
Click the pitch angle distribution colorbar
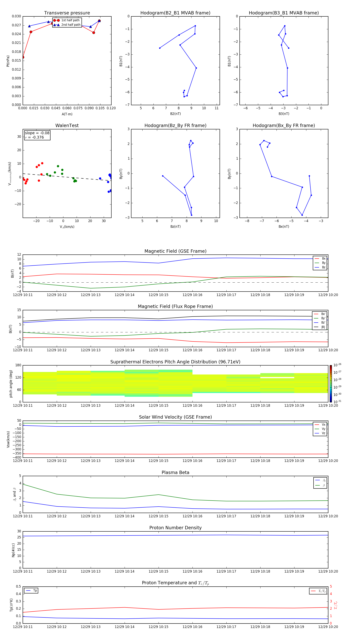pyautogui.click(x=331, y=383)
